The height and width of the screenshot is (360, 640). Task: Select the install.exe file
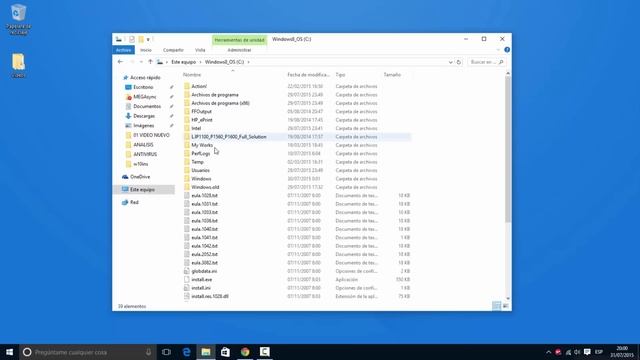[202, 280]
